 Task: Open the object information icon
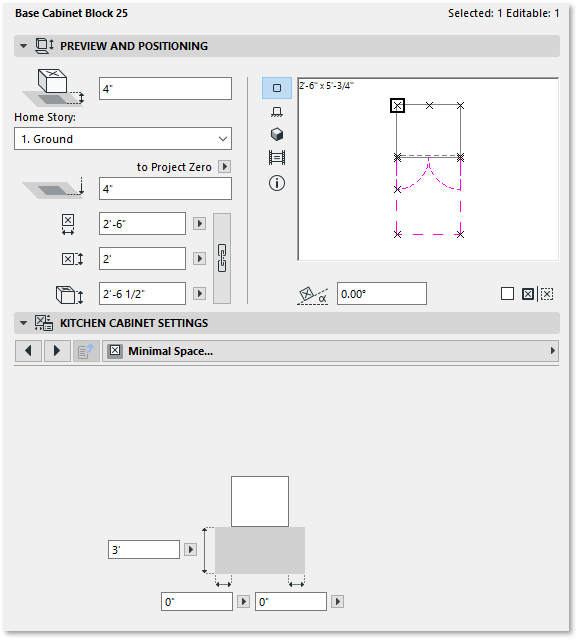(x=277, y=183)
